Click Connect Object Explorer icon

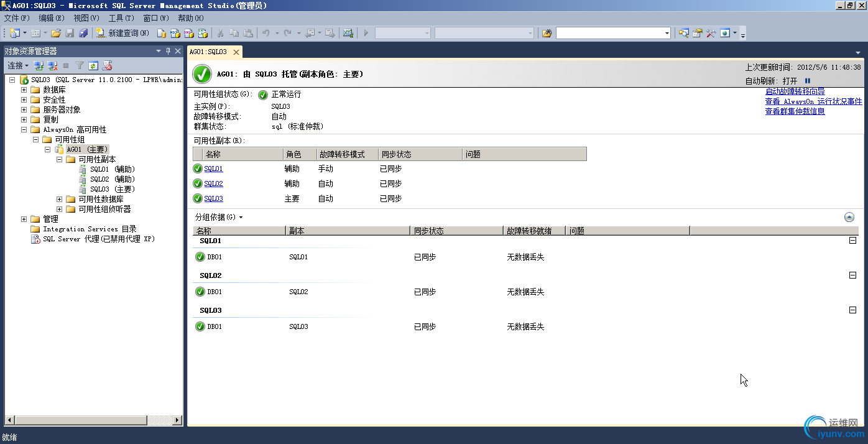click(x=39, y=65)
